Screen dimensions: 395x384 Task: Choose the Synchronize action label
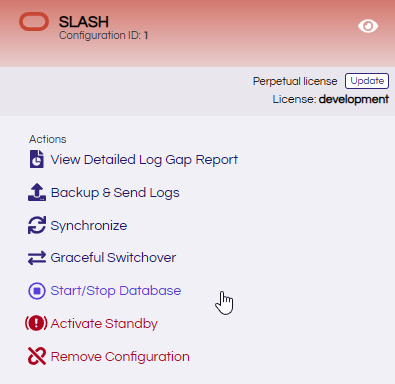click(x=89, y=226)
